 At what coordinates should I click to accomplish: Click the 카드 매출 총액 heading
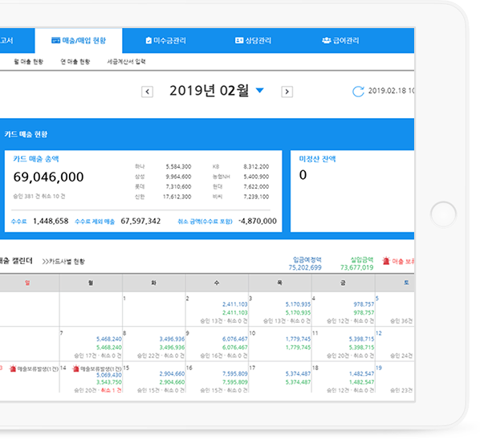(x=36, y=159)
